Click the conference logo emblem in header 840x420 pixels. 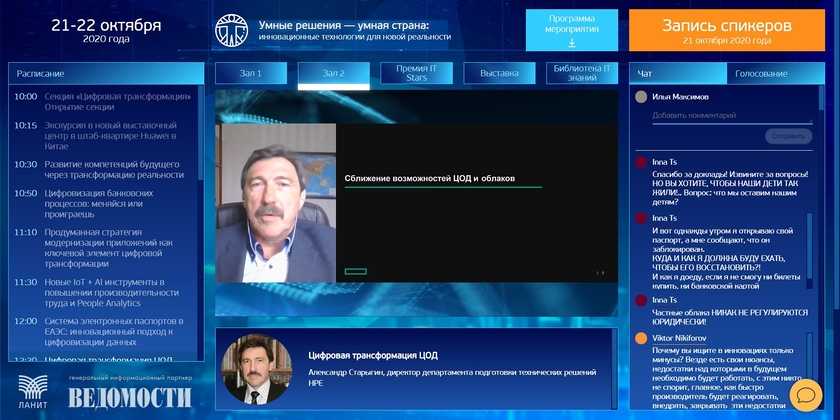[231, 30]
